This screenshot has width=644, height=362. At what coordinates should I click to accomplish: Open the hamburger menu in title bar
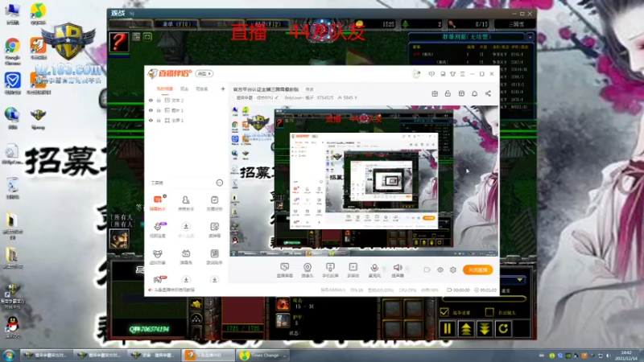(462, 74)
